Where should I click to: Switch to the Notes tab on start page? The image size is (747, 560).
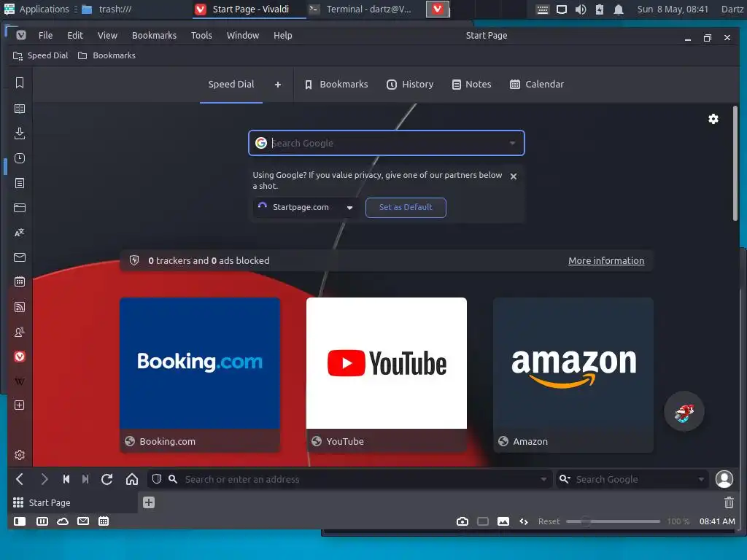[471, 85]
